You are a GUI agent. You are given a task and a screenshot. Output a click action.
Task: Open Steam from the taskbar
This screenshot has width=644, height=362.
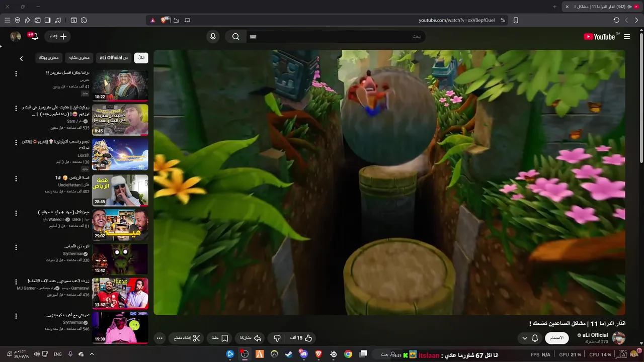pos(289,354)
